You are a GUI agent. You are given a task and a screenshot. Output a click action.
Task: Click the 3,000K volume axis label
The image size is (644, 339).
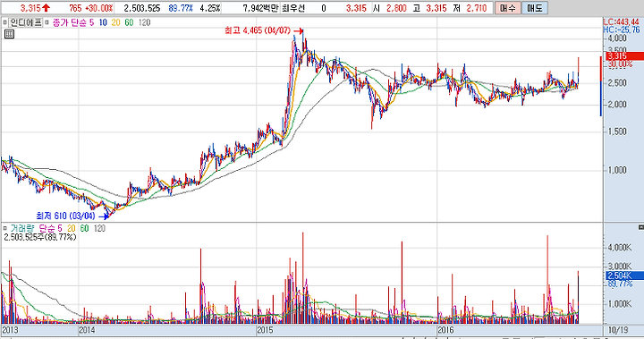619,267
